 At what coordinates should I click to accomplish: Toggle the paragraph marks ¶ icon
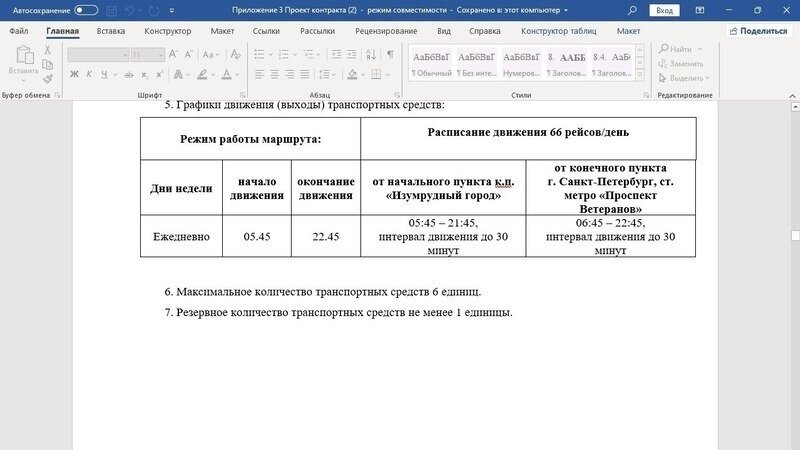coord(390,54)
